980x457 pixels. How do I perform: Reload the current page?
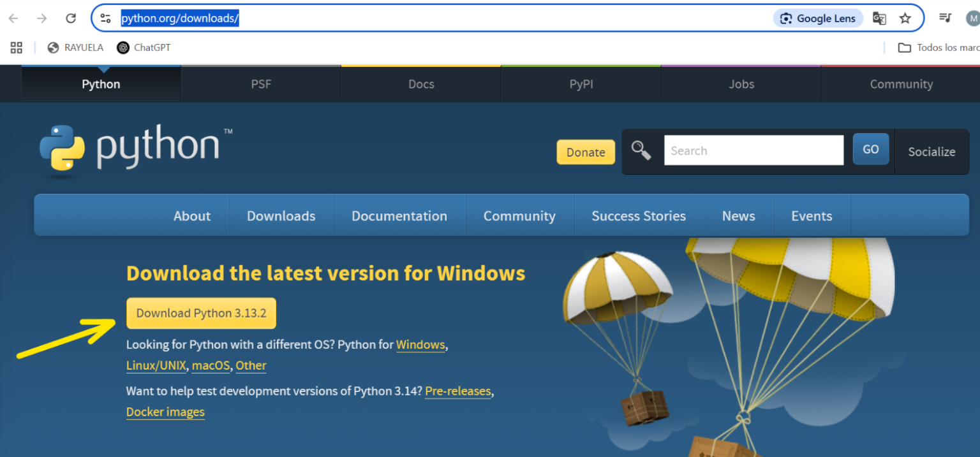[x=71, y=18]
